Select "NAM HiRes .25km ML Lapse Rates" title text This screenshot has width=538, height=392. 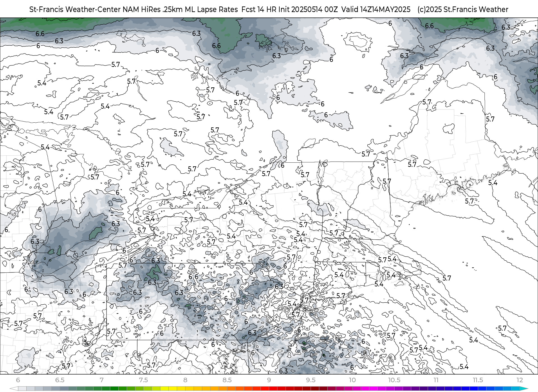180,10
